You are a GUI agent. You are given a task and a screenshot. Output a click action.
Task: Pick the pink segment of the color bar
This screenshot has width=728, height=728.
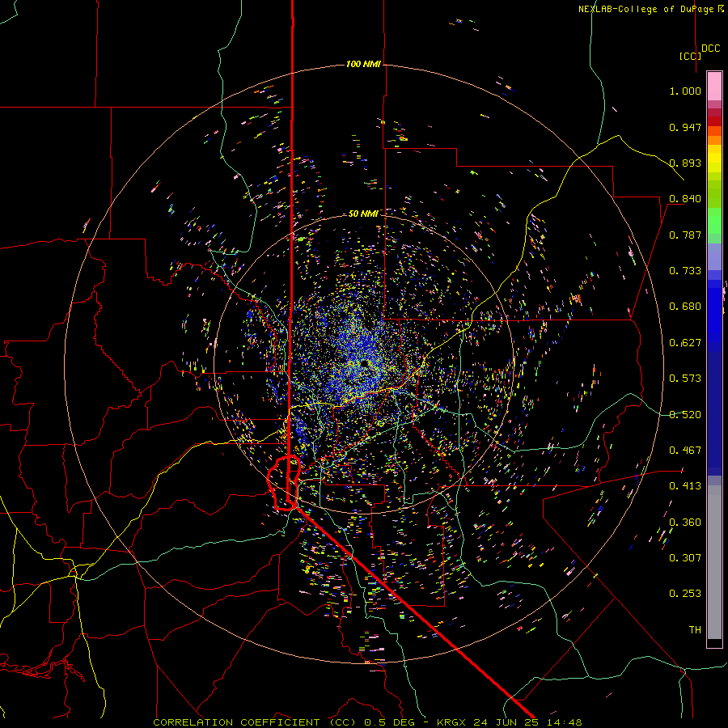tap(714, 86)
